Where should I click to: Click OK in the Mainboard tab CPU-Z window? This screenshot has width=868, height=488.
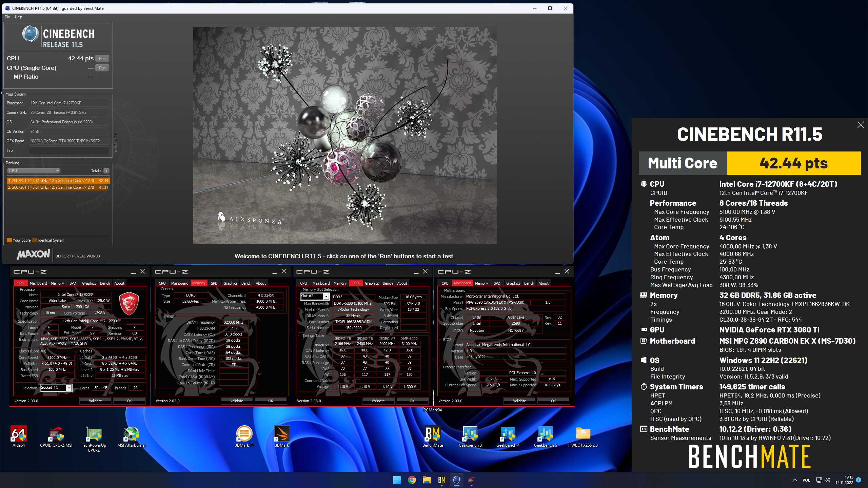pyautogui.click(x=553, y=401)
